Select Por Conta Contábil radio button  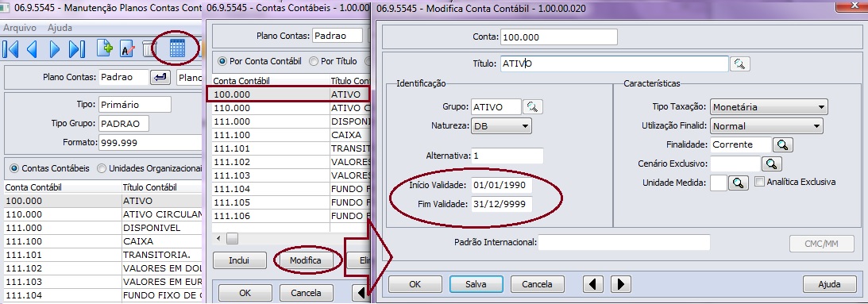222,61
